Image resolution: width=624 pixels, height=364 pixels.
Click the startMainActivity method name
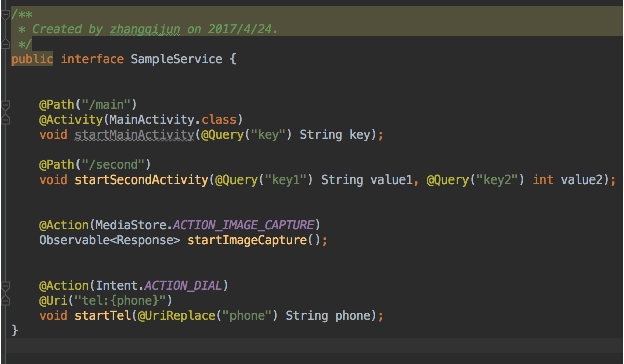[x=134, y=135]
